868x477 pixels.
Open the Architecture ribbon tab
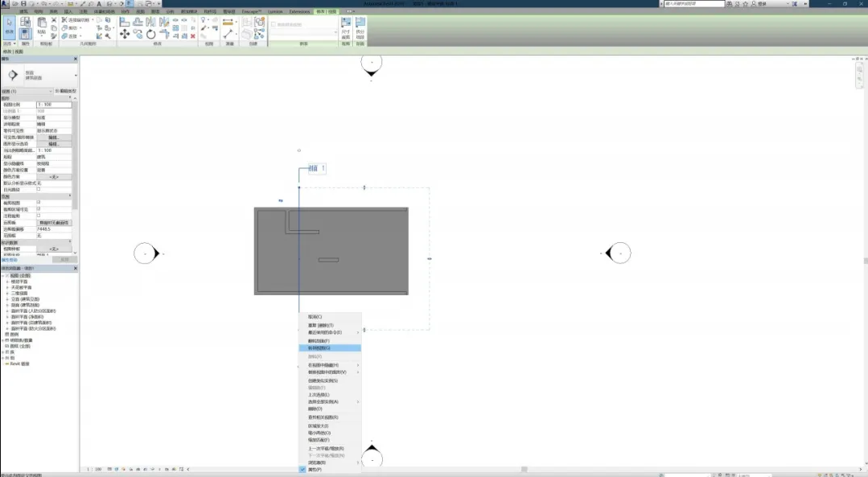pyautogui.click(x=23, y=11)
